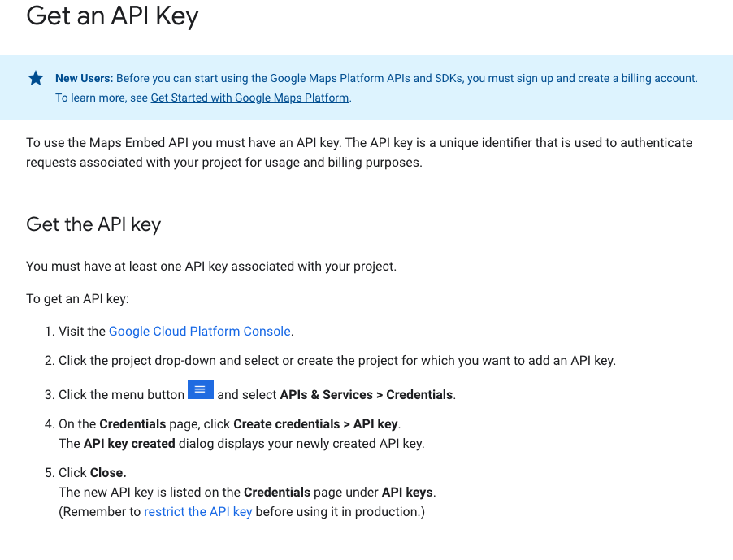Click the bold 'API key created' text
Screen dimensions: 733x560
pos(128,444)
